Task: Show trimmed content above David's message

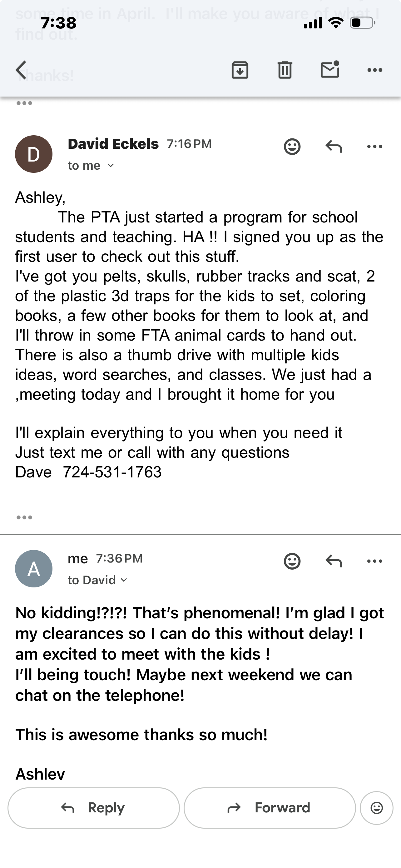Action: click(24, 103)
